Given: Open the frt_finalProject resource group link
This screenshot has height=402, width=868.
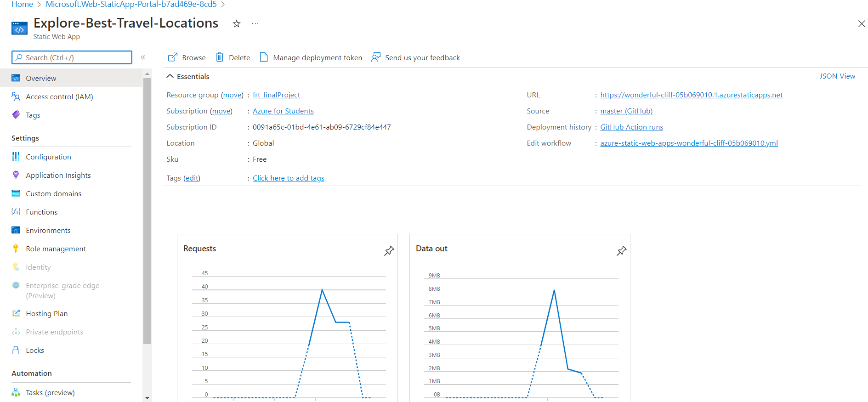Looking at the screenshot, I should 276,95.
